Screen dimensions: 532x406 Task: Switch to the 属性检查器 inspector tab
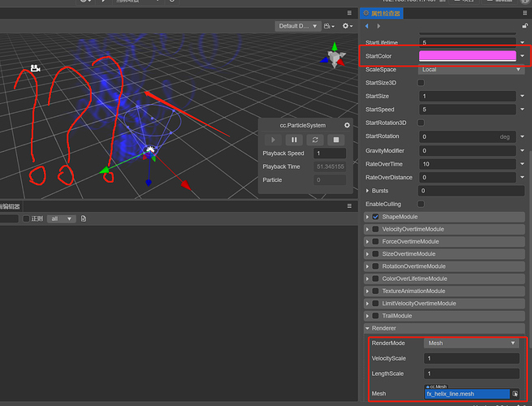coord(382,13)
